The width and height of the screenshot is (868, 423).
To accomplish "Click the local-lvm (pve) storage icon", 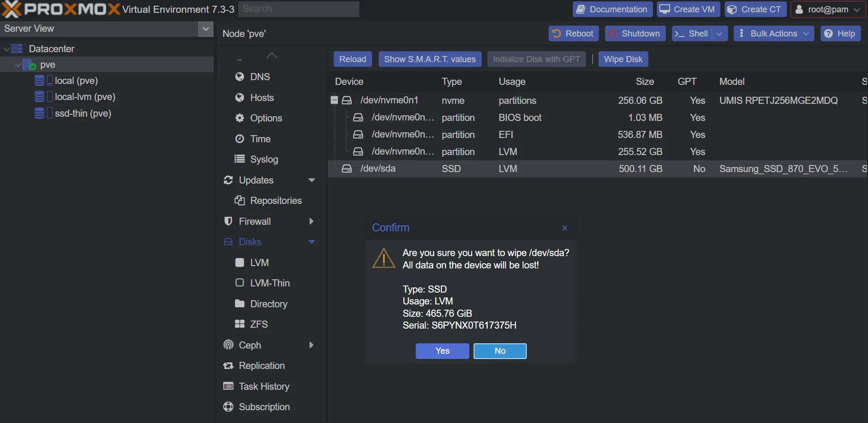I will point(40,97).
